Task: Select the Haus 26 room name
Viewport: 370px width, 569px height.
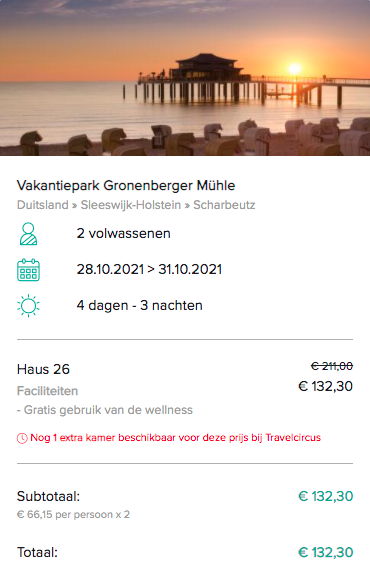Action: tap(43, 369)
